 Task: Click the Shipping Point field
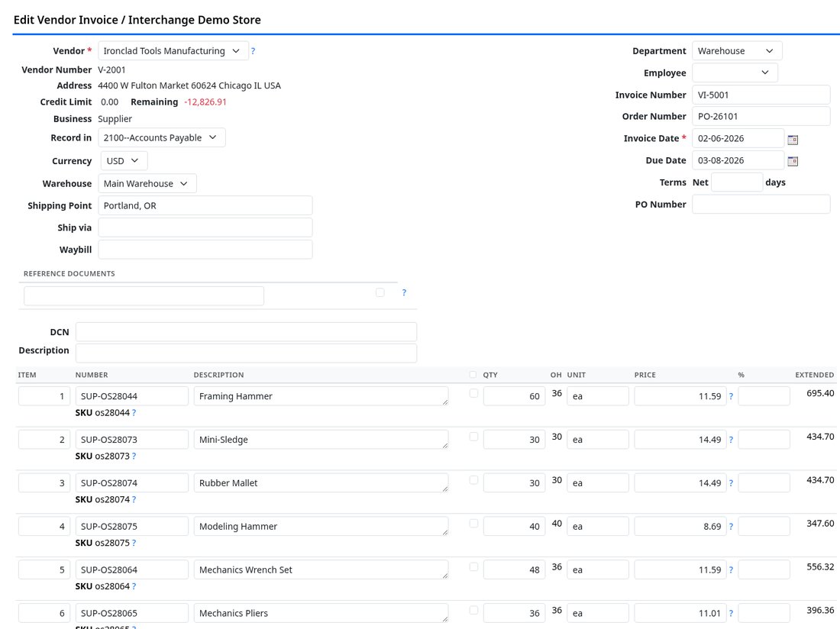click(x=205, y=205)
